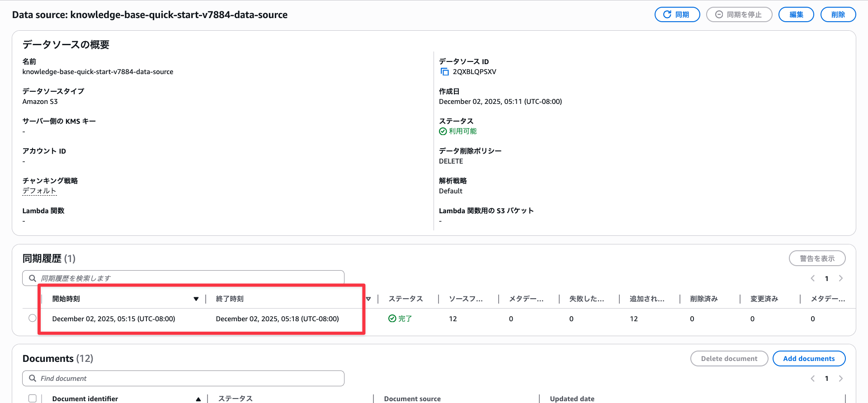Go to previous Documents page arrow
This screenshot has height=403, width=868.
pyautogui.click(x=812, y=379)
